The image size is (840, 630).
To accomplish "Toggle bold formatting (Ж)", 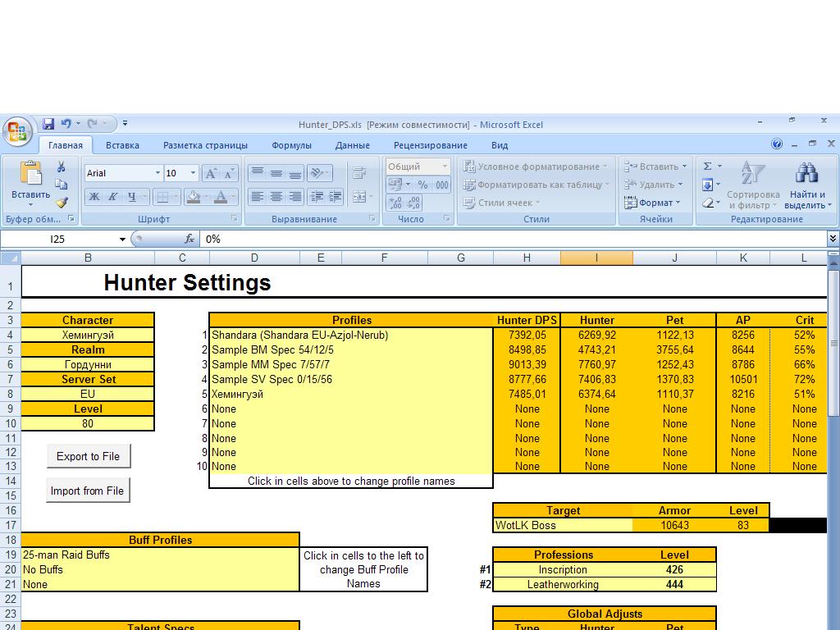I will 94,197.
